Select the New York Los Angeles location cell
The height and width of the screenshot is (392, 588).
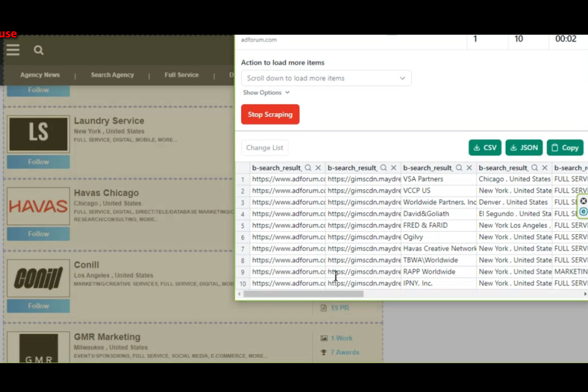514,226
